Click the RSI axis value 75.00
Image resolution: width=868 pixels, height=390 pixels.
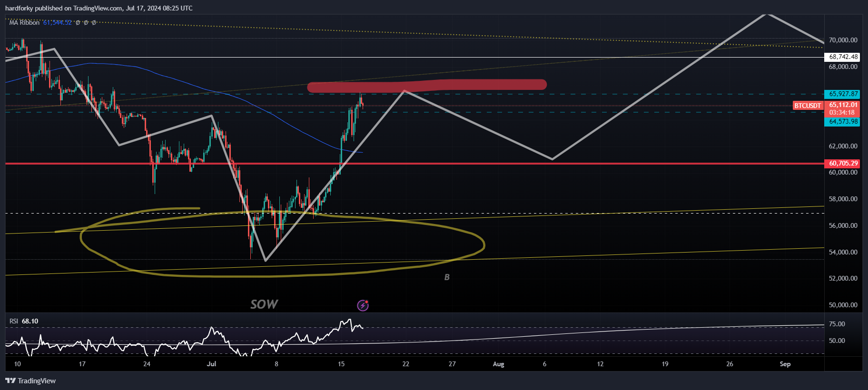click(x=837, y=324)
